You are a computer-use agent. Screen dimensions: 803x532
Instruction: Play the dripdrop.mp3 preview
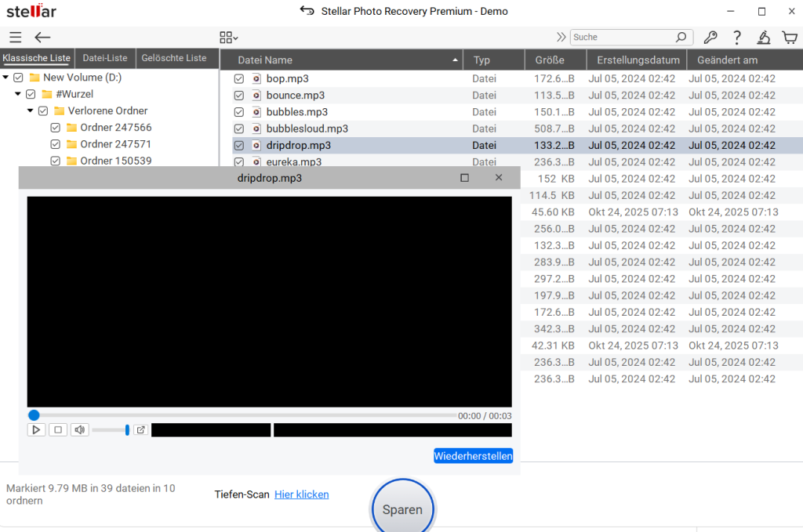(36, 429)
